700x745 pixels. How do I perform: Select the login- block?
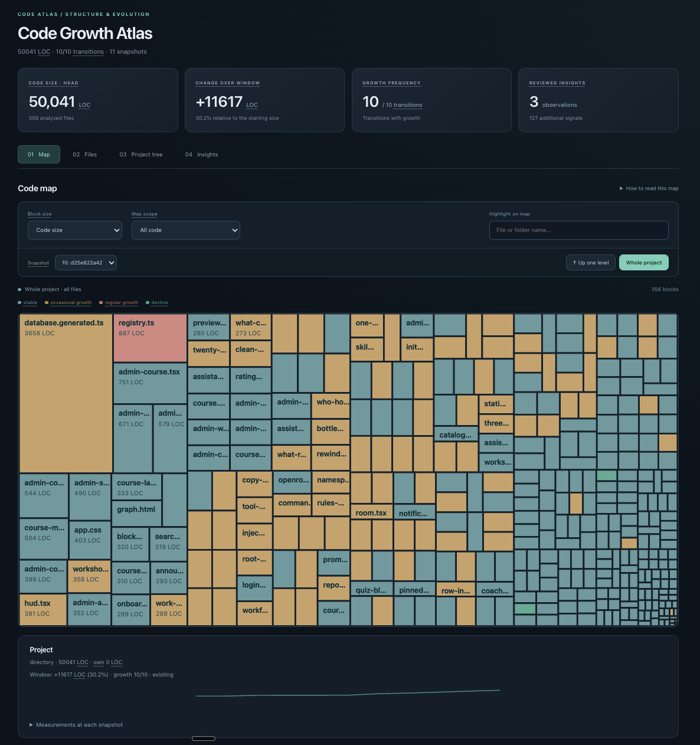(254, 589)
